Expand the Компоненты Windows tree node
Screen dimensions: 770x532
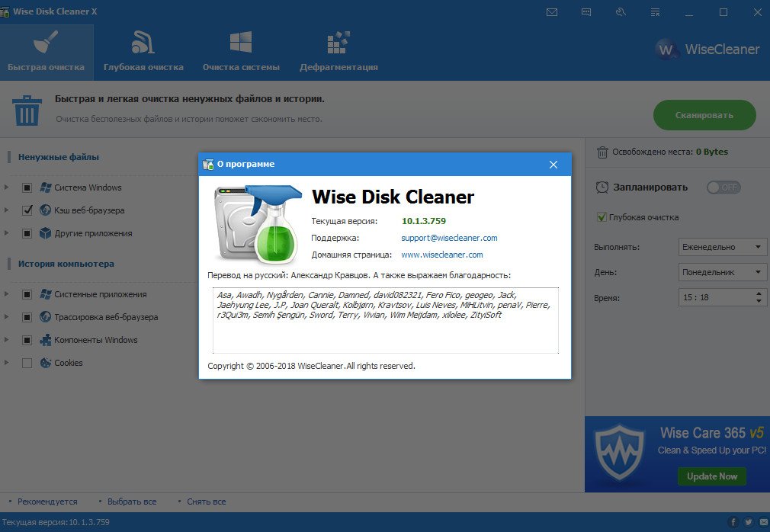[6, 340]
